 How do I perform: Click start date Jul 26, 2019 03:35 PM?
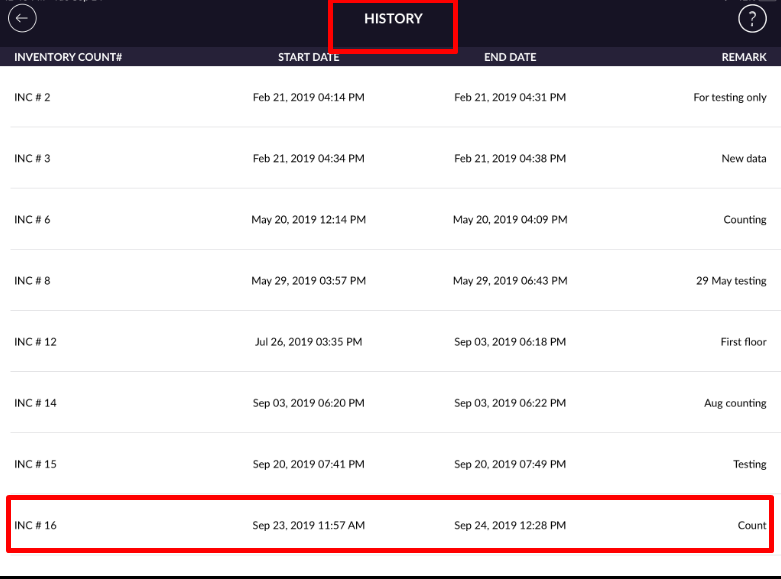pos(309,342)
